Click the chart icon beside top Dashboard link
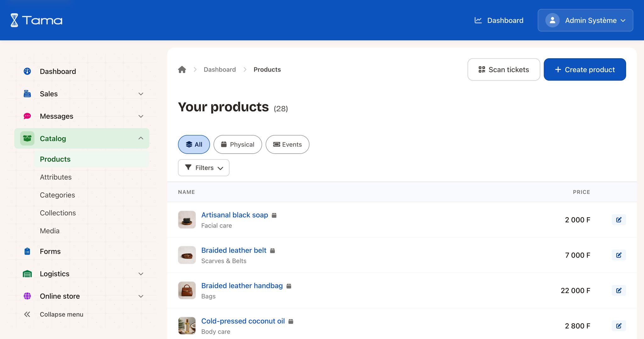The height and width of the screenshot is (339, 644). coord(478,20)
